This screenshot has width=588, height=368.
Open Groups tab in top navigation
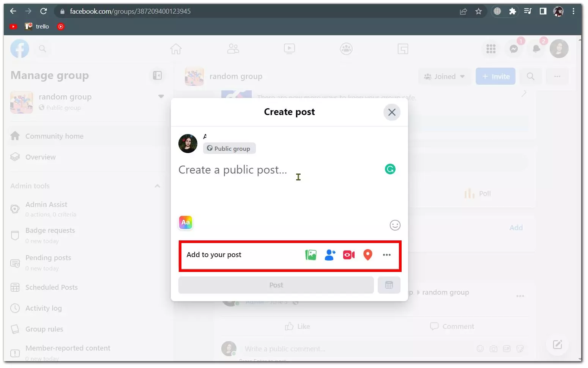click(x=346, y=49)
